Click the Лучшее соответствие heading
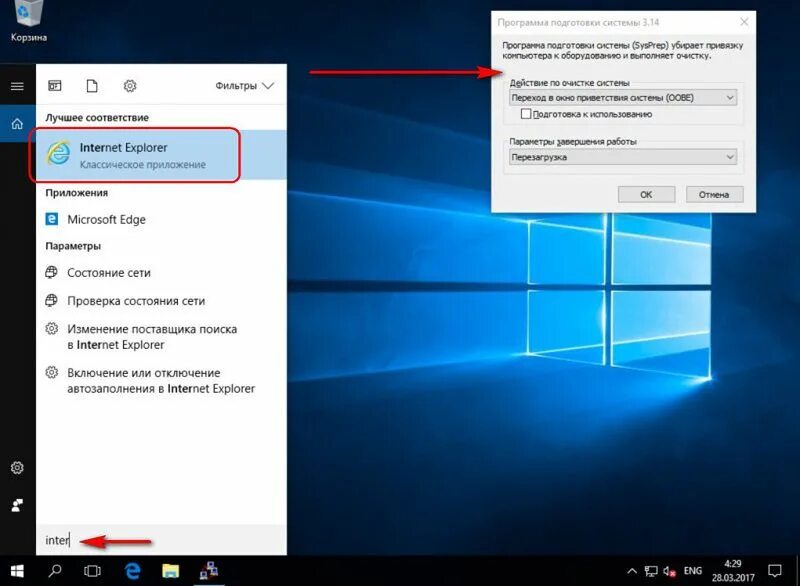This screenshot has height=586, width=800. coord(97,117)
